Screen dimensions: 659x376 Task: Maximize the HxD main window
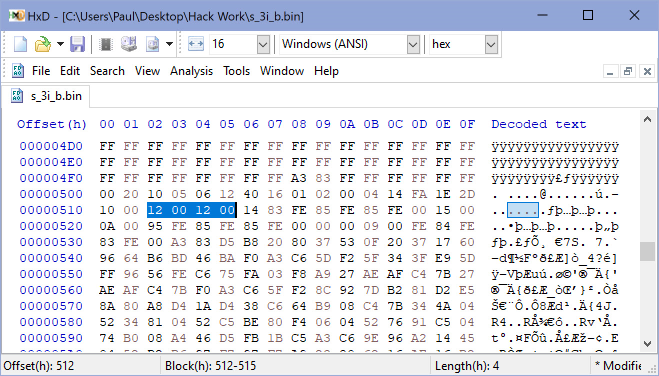click(x=588, y=16)
